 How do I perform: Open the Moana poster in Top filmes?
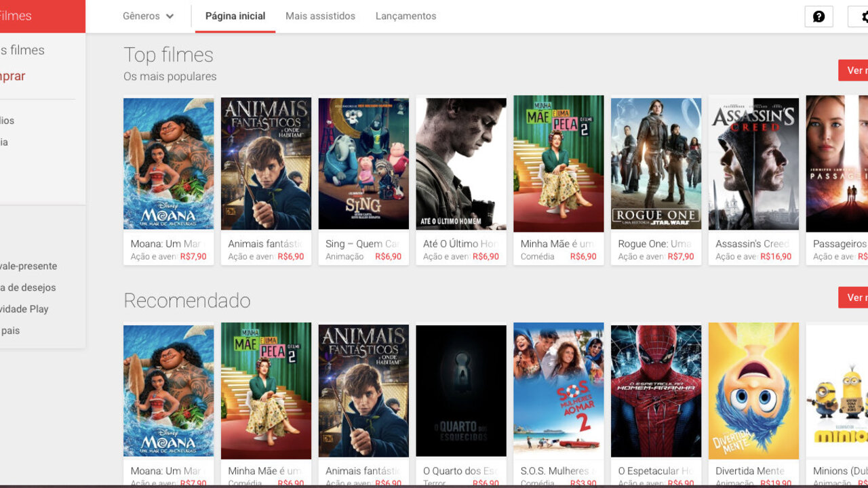(168, 163)
